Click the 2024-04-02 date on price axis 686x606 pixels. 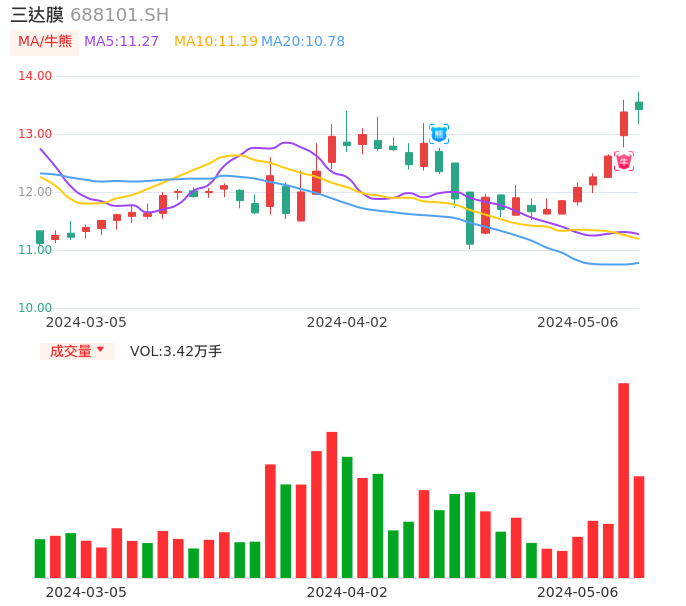tap(347, 322)
